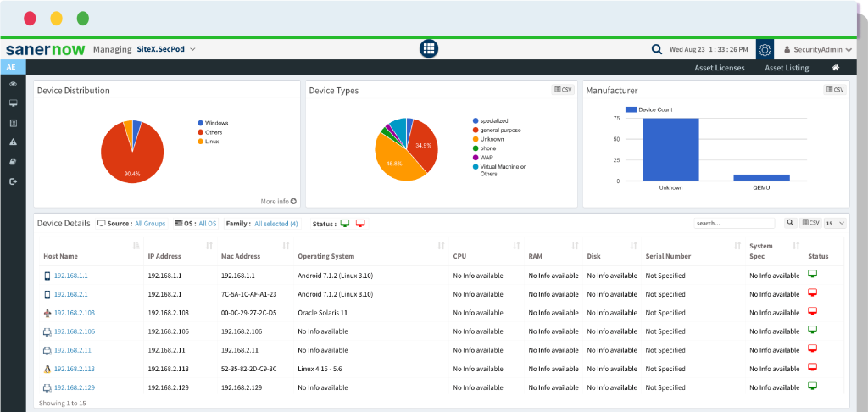Click the QEMU bar in Manufacturer chart
868x412 pixels.
coord(762,177)
